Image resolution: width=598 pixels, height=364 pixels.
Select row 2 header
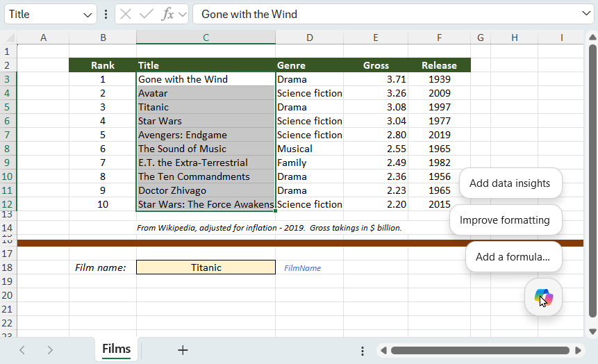point(7,65)
